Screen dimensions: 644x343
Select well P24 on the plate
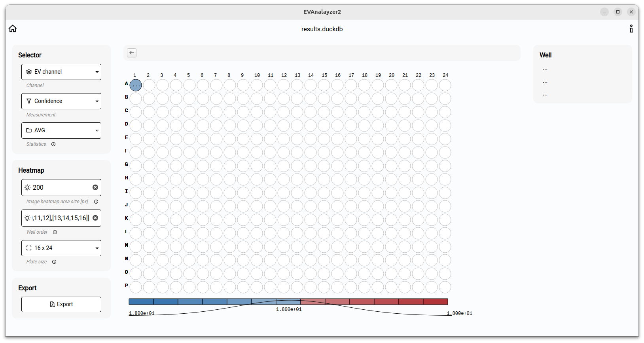click(445, 287)
